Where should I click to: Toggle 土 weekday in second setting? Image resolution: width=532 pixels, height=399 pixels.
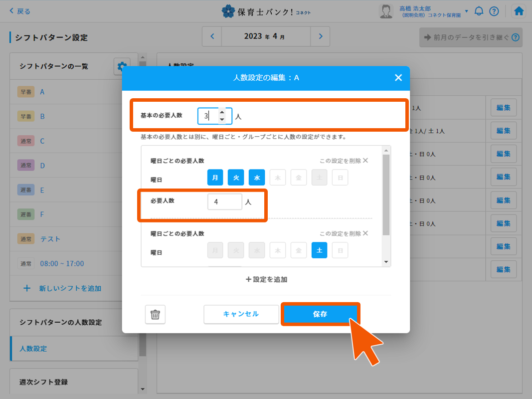319,250
